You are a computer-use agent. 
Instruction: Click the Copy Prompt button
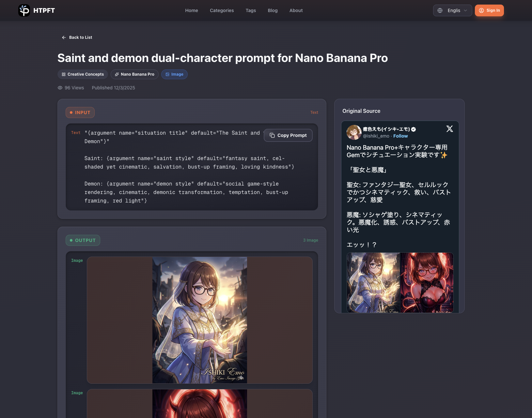288,135
